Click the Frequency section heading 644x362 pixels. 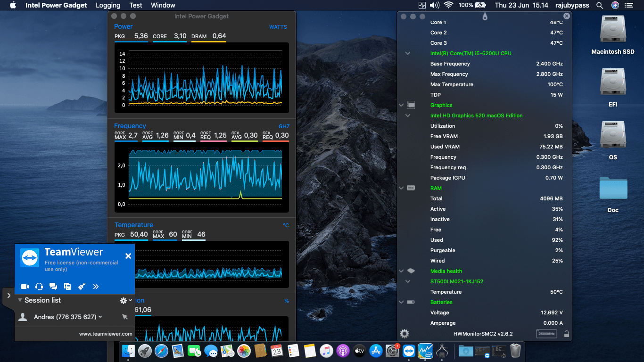tap(130, 126)
